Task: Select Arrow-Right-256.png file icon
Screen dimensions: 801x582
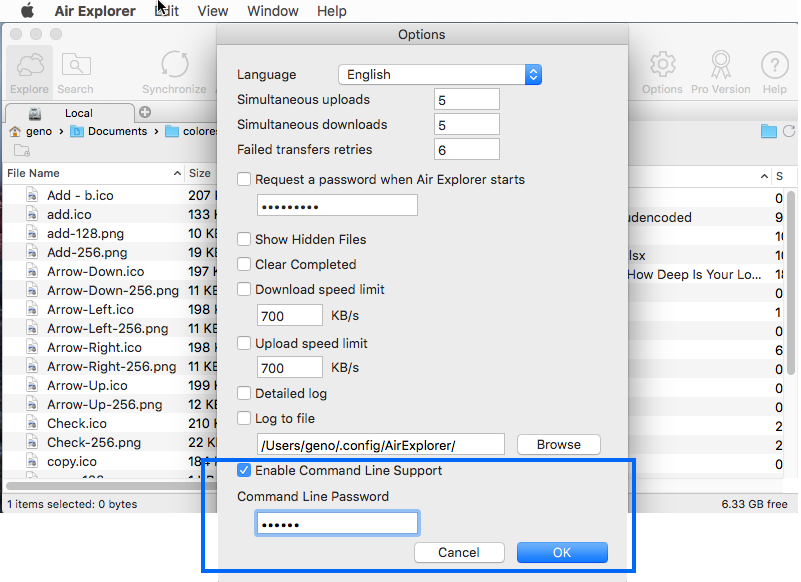Action: tap(32, 366)
